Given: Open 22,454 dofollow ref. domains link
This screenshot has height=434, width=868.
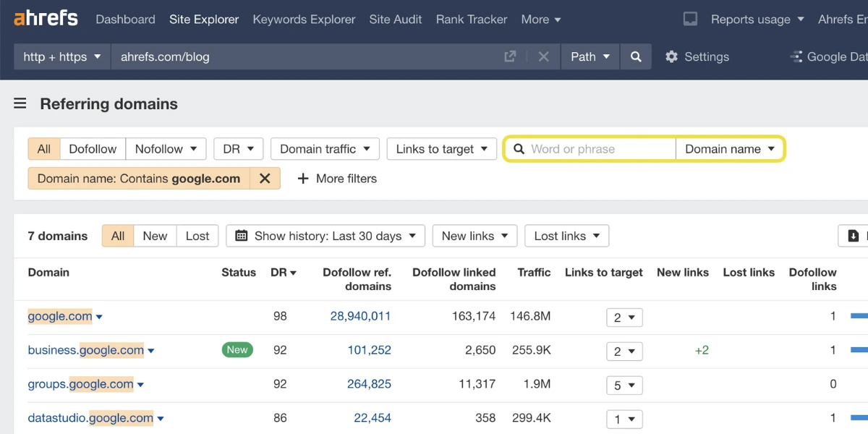Looking at the screenshot, I should tap(373, 417).
